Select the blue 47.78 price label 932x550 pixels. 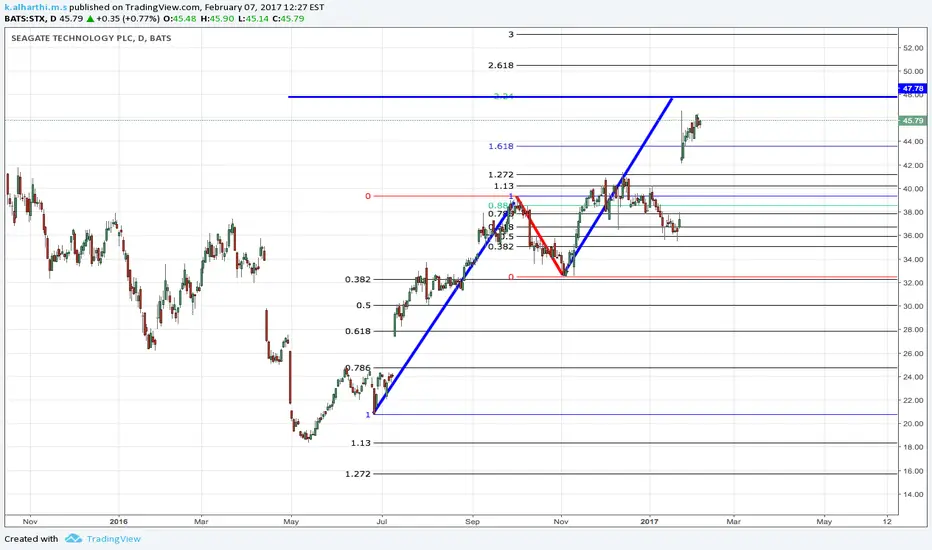[x=913, y=89]
